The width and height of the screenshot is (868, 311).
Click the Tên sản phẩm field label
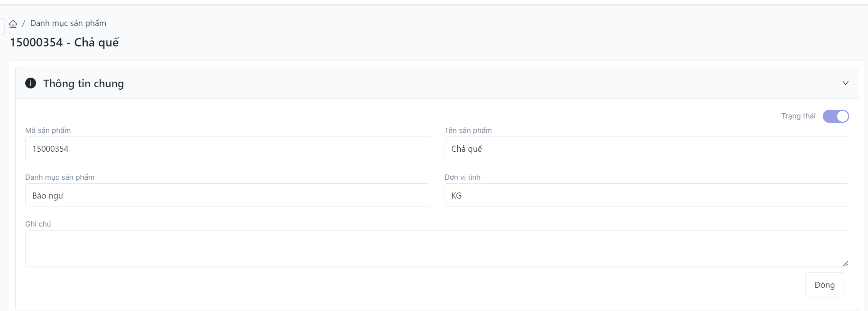coord(468,130)
